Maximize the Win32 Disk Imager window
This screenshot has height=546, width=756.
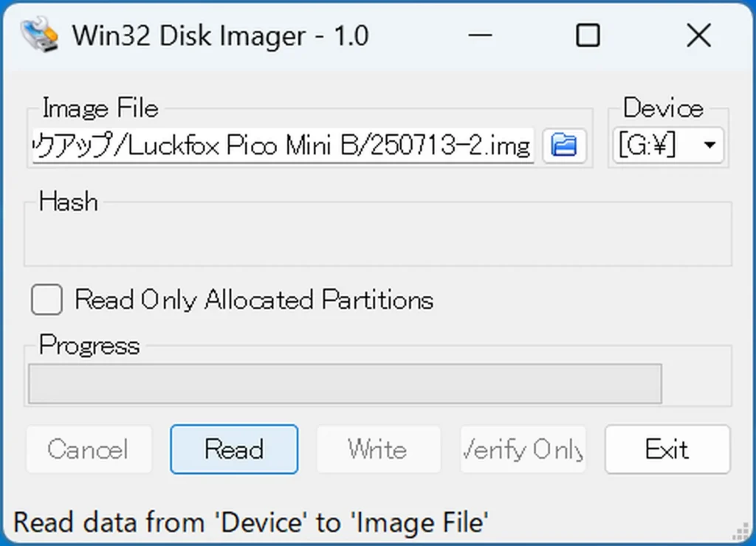coord(588,35)
